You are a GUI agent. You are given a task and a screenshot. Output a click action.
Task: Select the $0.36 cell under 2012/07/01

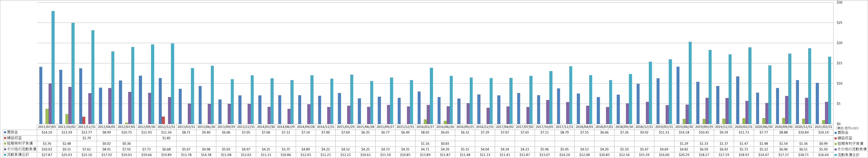pyautogui.click(x=127, y=144)
